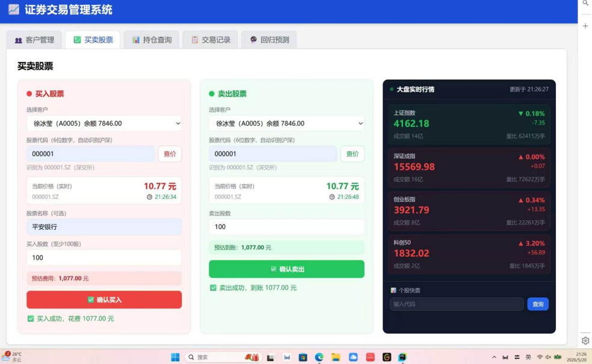Image resolution: width=592 pixels, height=364 pixels.
Task: Click the chart logo icon in the header
Action: point(14,9)
